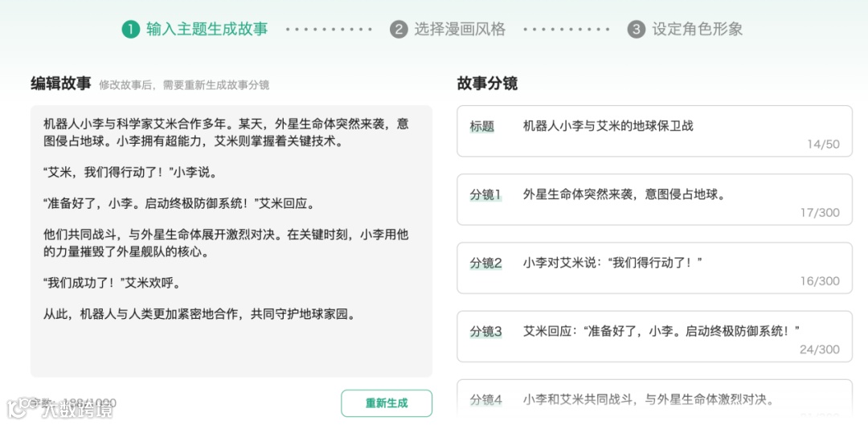The height and width of the screenshot is (425, 868).
Task: Click the watermark logo at bottom left
Action: 59,408
